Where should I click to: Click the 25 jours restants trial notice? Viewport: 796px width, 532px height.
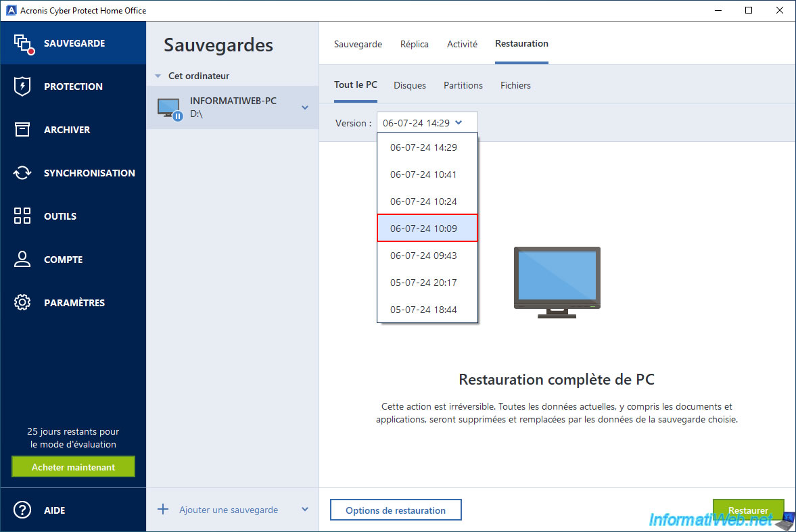pyautogui.click(x=73, y=437)
